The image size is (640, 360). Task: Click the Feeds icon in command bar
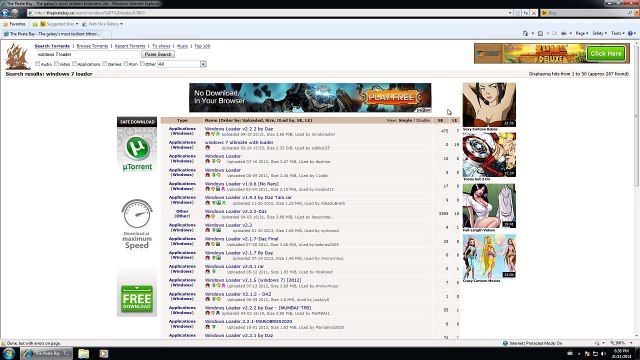pos(540,33)
